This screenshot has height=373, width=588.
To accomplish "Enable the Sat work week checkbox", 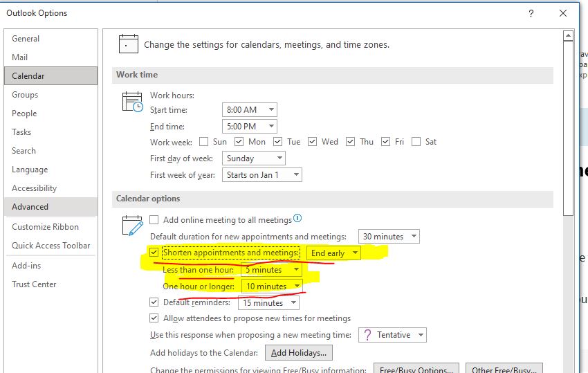I will (x=416, y=141).
